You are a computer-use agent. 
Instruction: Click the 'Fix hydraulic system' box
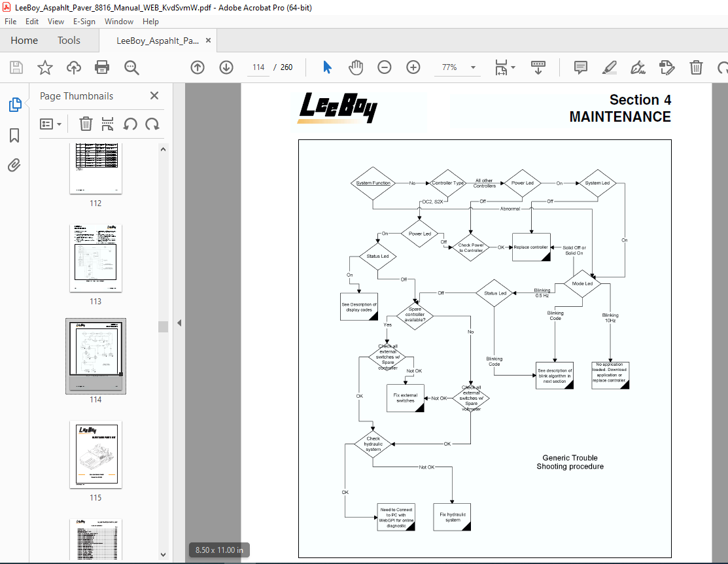pyautogui.click(x=452, y=517)
